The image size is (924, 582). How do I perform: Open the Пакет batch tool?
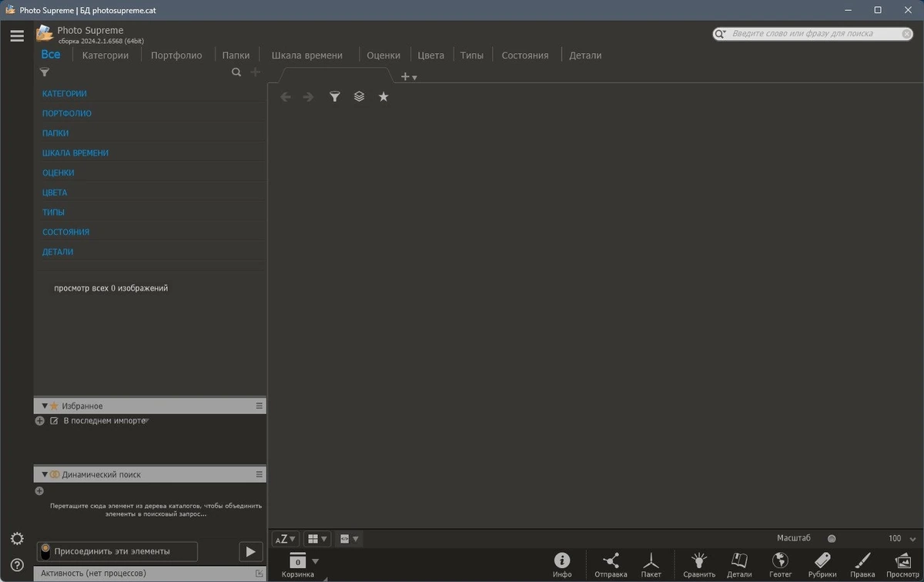click(x=651, y=564)
